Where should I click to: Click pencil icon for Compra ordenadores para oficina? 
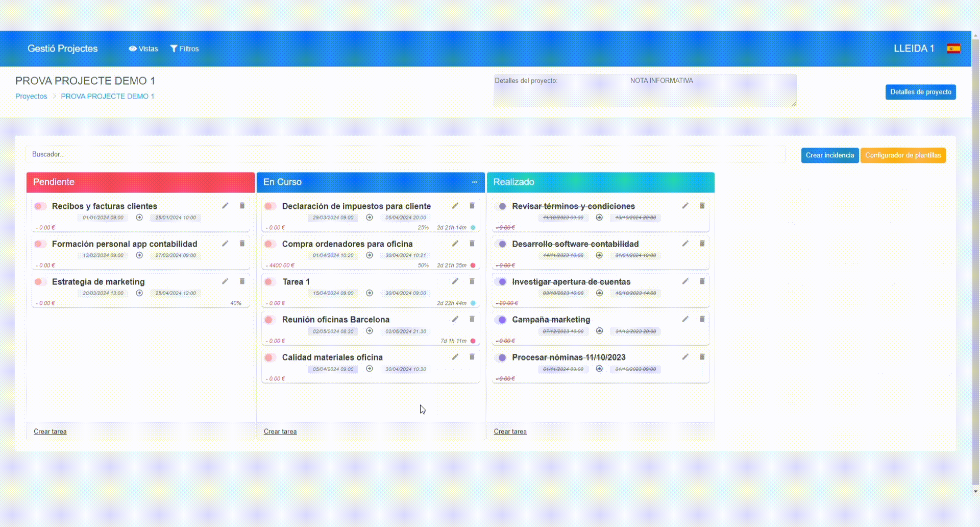point(455,244)
